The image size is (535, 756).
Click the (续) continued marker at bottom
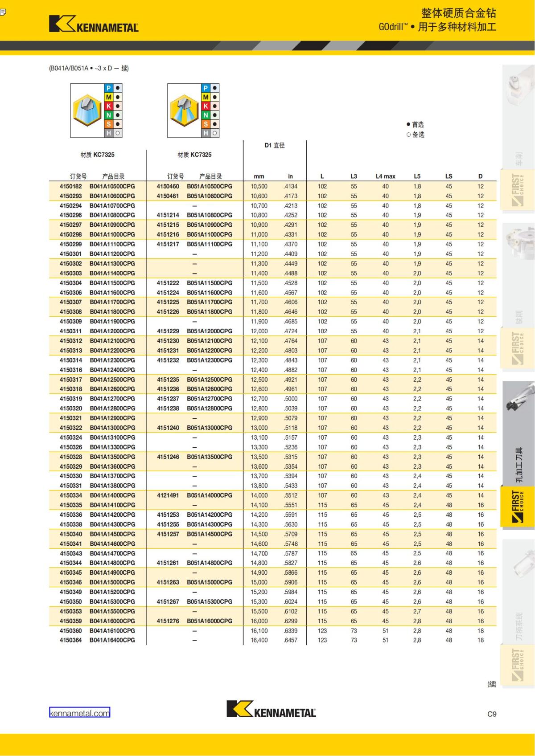point(492,684)
